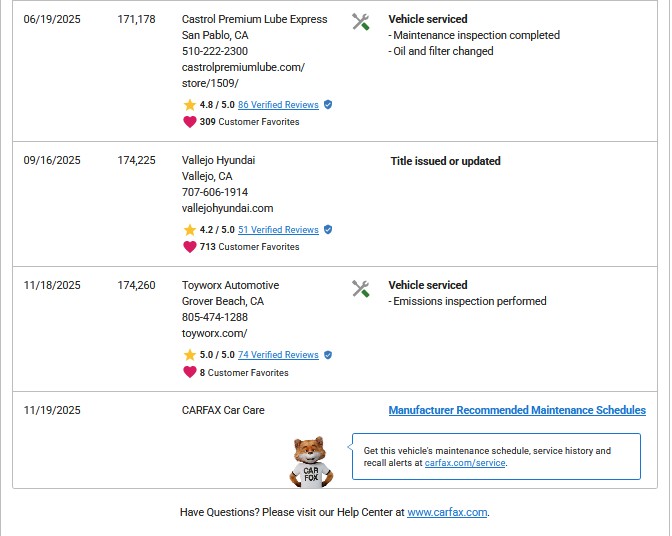Image resolution: width=672 pixels, height=536 pixels.
Task: Visit www.carfax.com Help Center link
Action: point(447,512)
